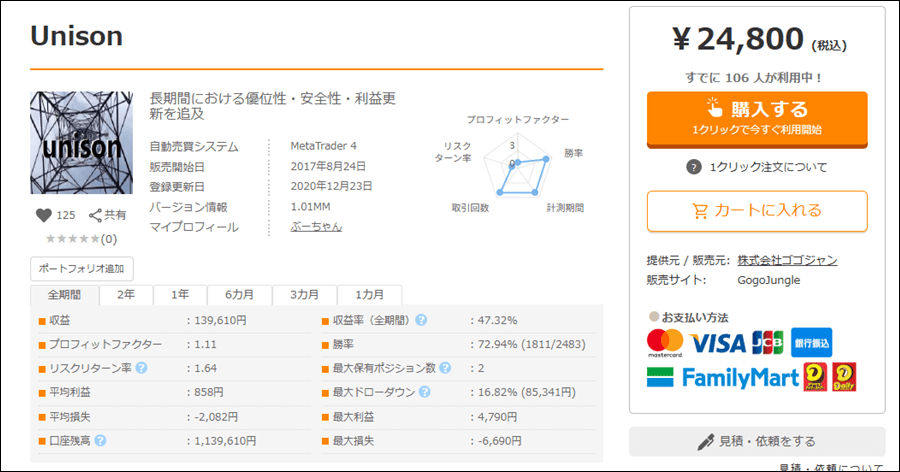
Task: Select the 全期間 tab
Action: (64, 295)
